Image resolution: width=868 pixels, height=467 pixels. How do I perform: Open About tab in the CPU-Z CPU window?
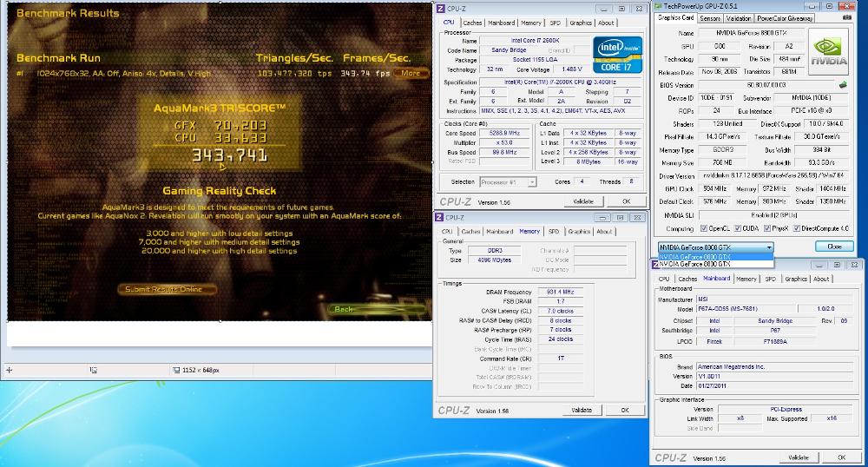(x=606, y=23)
